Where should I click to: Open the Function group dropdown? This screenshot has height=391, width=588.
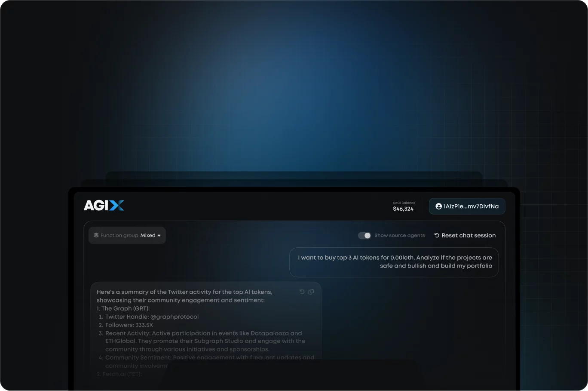click(x=127, y=235)
